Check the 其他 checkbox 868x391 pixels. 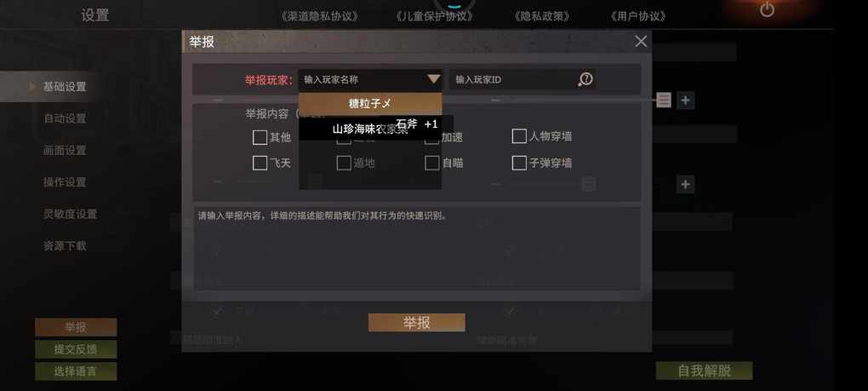coord(260,137)
